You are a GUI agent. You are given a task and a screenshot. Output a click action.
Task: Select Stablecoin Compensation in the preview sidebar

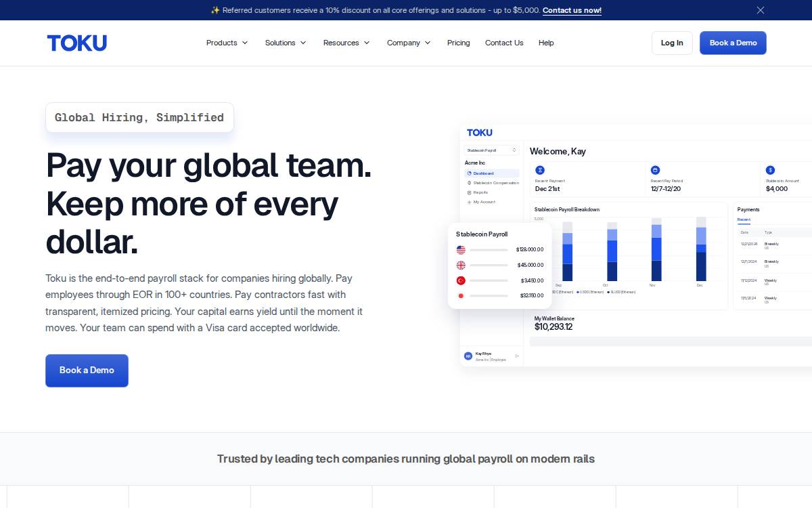493,183
